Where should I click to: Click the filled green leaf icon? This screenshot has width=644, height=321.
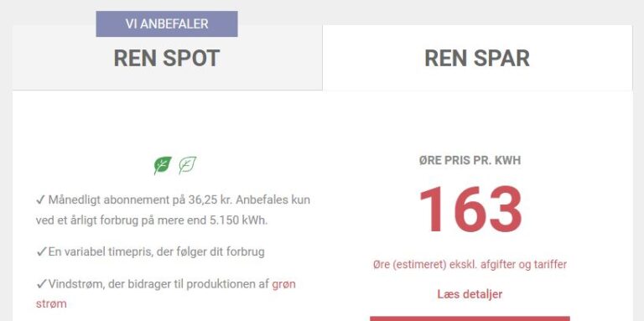pos(163,165)
